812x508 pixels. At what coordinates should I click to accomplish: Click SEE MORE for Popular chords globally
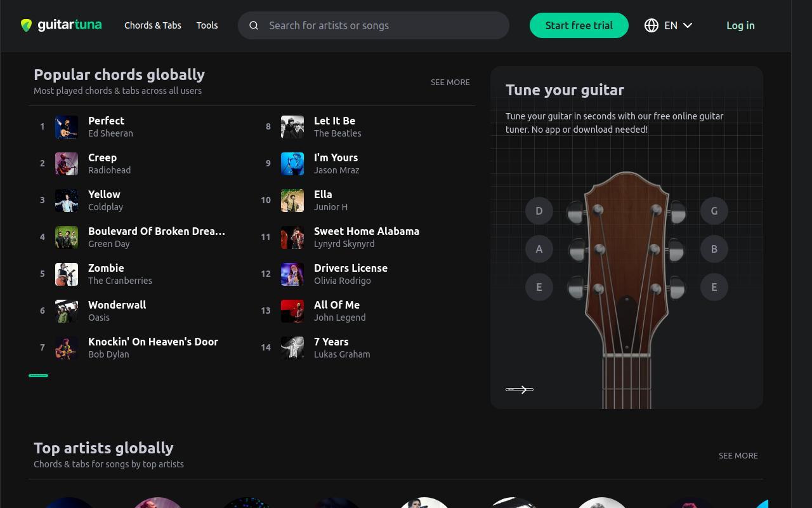[450, 82]
